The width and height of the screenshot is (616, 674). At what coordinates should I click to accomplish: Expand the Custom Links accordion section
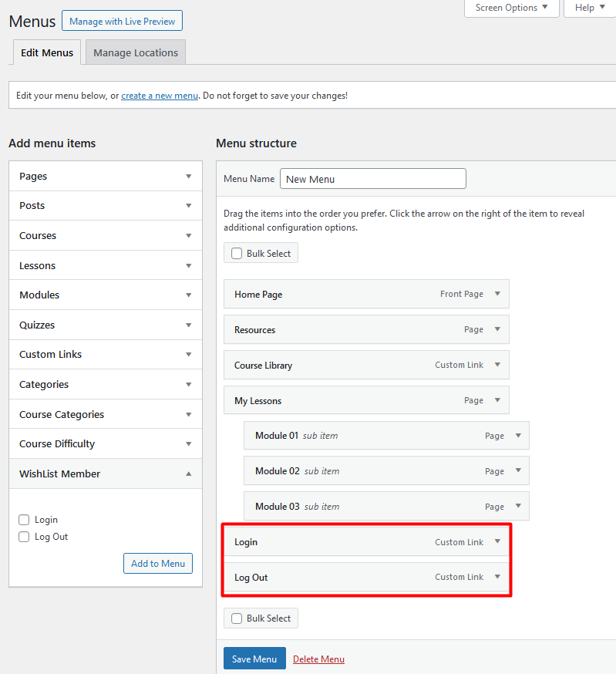pos(106,354)
